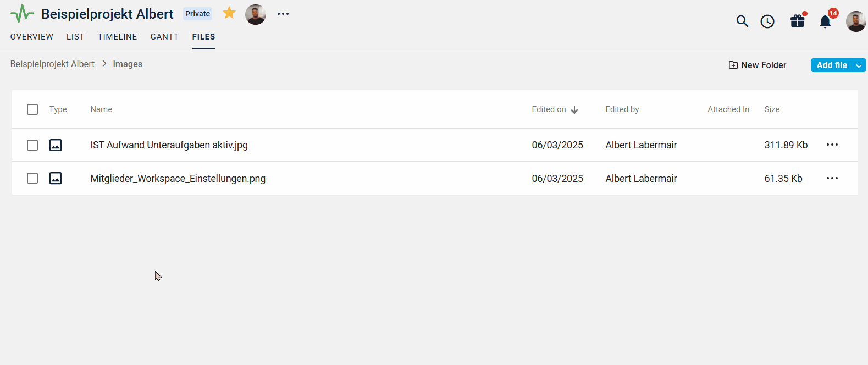
Task: Select checkbox for Mitglieder_Workspace_Einstellungen.png
Action: pyautogui.click(x=32, y=178)
